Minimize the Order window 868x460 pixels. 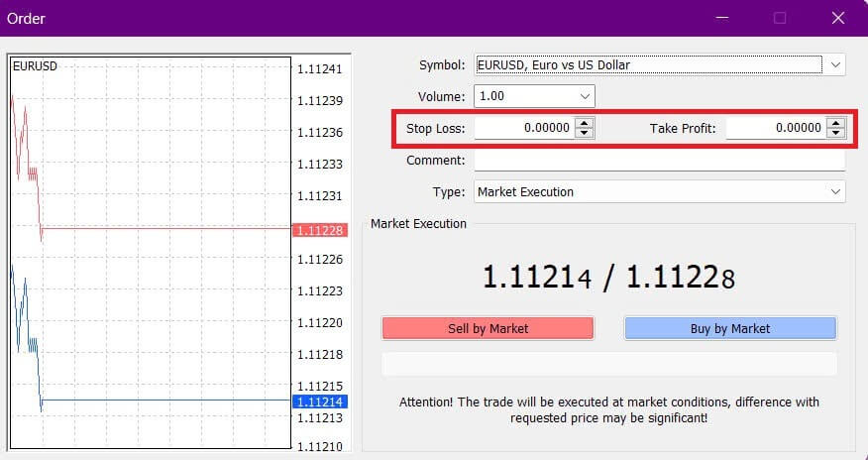pos(721,18)
